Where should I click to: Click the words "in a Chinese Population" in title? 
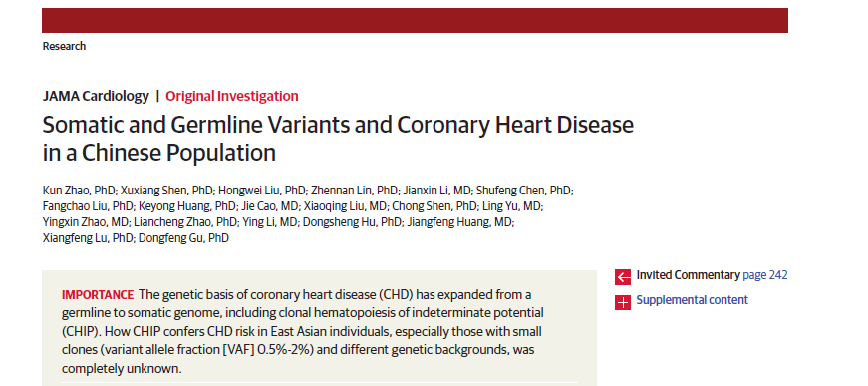158,153
